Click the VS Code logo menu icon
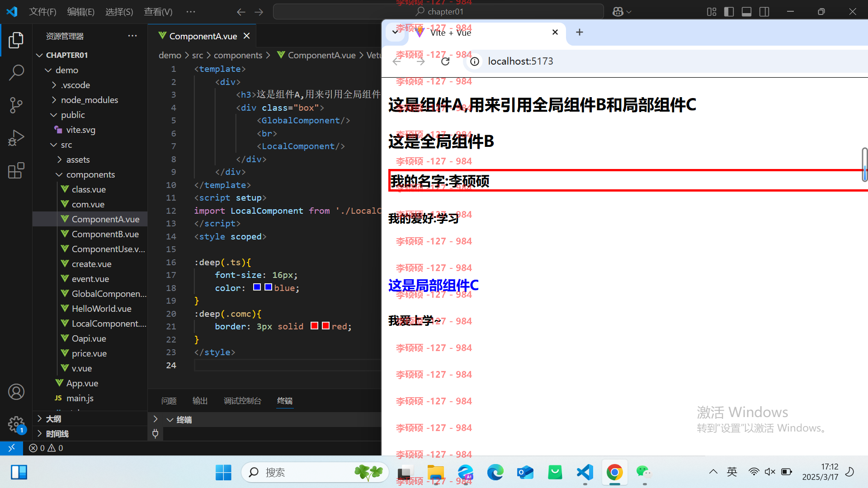The image size is (868, 488). (12, 12)
